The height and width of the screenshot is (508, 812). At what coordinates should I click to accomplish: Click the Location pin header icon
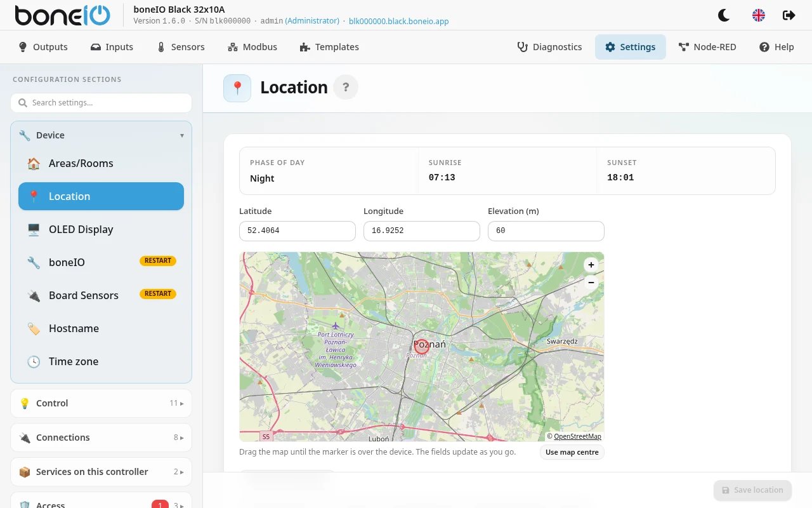tap(237, 88)
